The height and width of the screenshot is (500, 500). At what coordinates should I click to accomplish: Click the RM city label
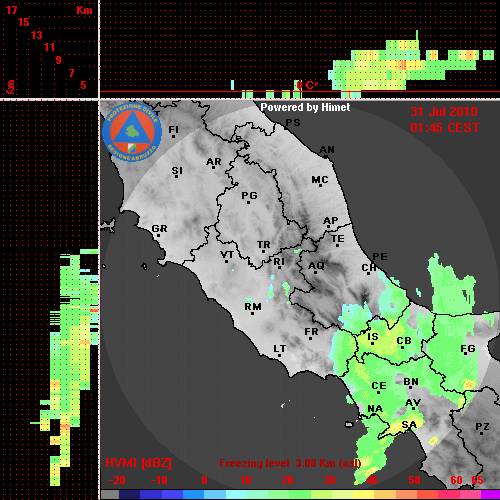[253, 307]
